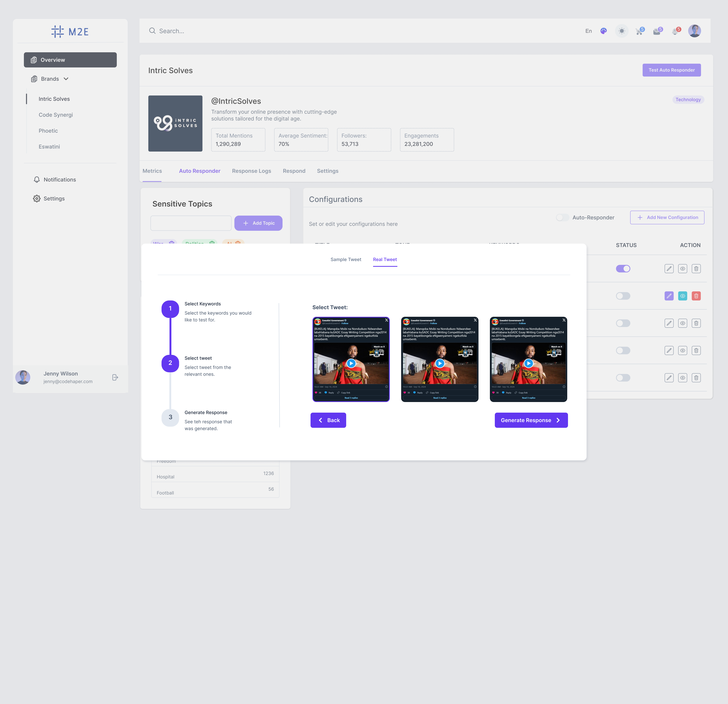Open the En language selector
728x704 pixels.
[588, 31]
